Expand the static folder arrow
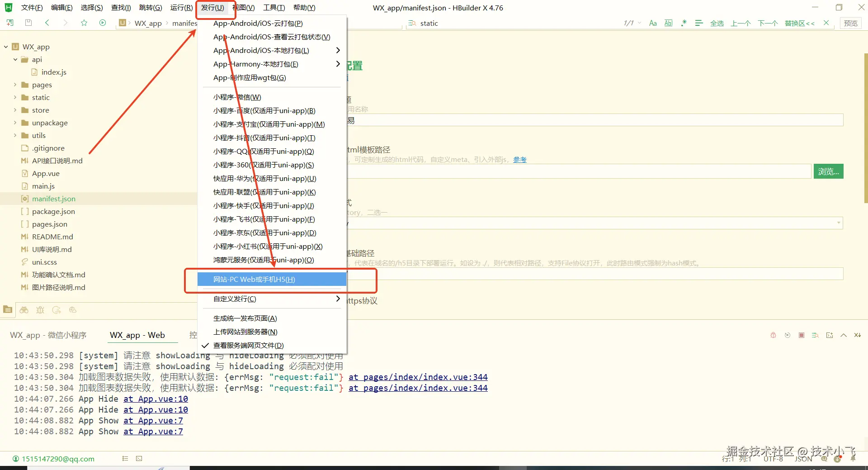Viewport: 868px width, 470px height. pyautogui.click(x=15, y=97)
